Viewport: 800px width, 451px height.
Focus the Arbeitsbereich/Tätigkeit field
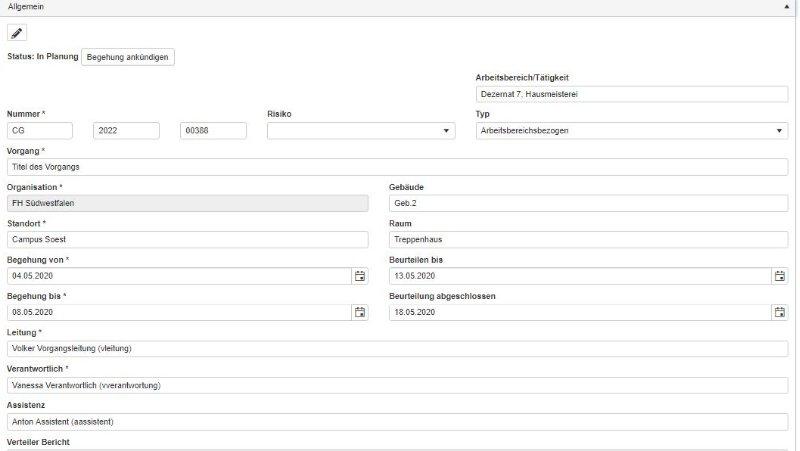pyautogui.click(x=631, y=95)
